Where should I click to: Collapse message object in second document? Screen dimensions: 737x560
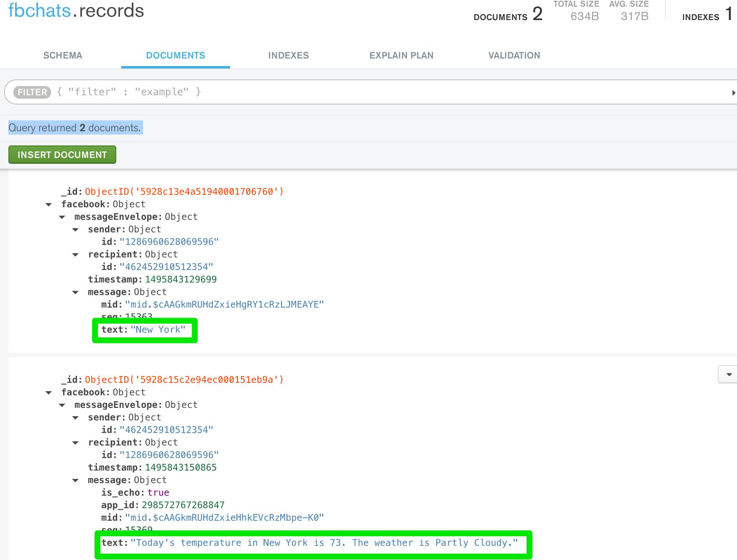[75, 480]
